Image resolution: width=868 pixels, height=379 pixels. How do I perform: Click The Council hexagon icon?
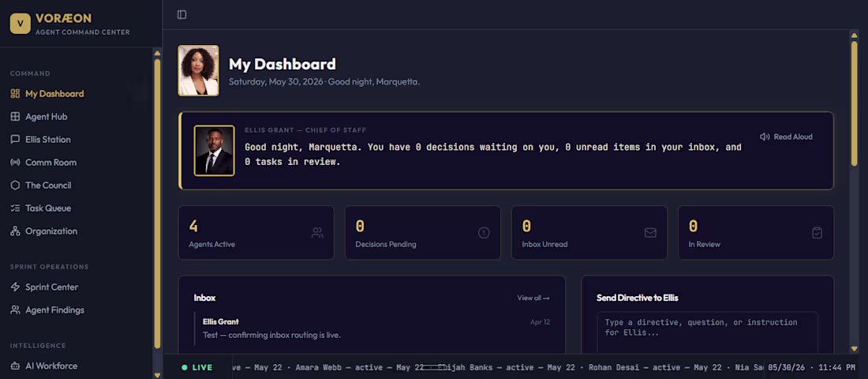point(16,185)
